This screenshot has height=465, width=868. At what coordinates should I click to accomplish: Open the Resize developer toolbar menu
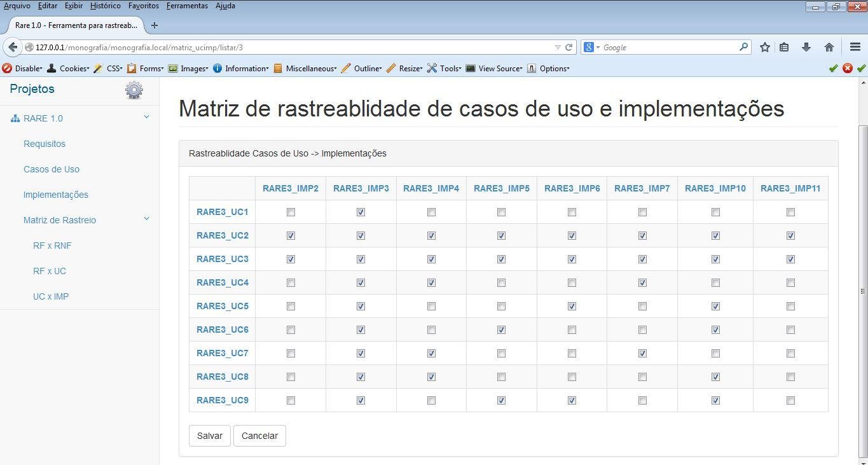point(404,68)
